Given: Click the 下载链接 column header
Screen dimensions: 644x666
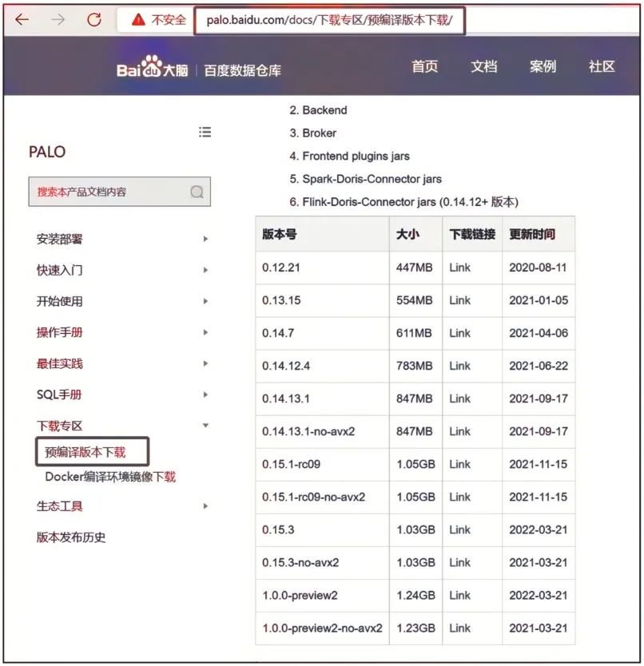Looking at the screenshot, I should tap(472, 234).
